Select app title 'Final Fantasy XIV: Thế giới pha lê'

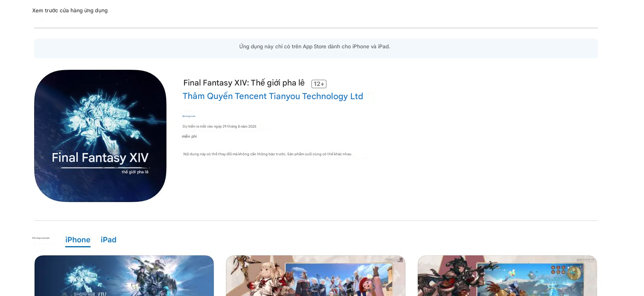pyautogui.click(x=244, y=83)
